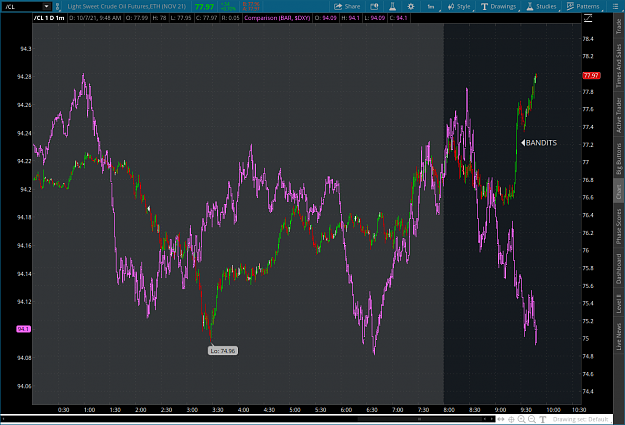625x425 pixels.
Task: Click the price-axis scale icon above the price axis
Action: click(x=588, y=18)
